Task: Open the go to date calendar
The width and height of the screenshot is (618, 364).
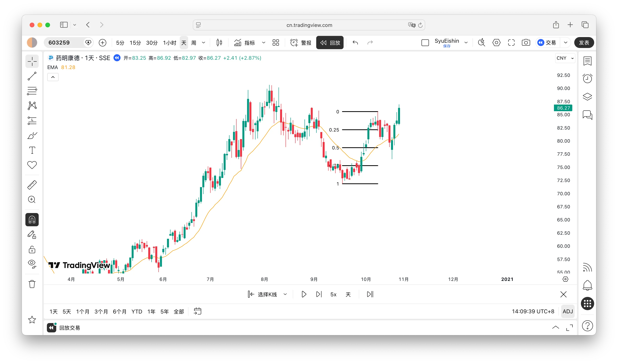Action: (x=197, y=311)
